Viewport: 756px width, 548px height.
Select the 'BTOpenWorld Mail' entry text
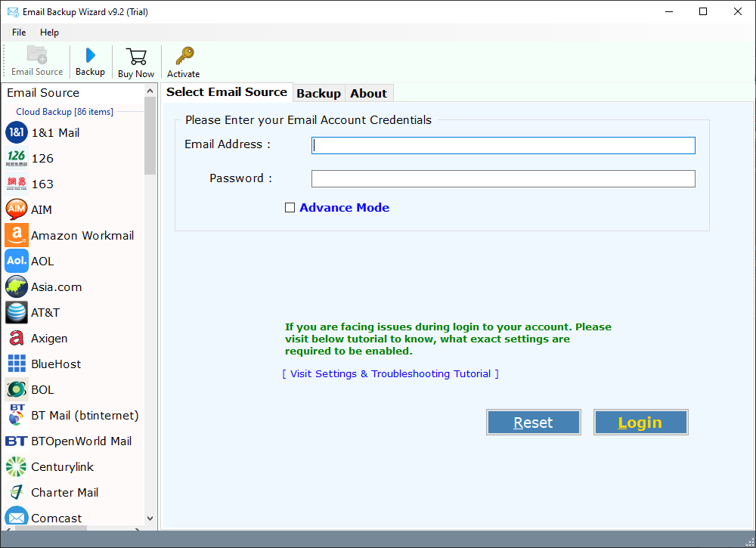(82, 441)
